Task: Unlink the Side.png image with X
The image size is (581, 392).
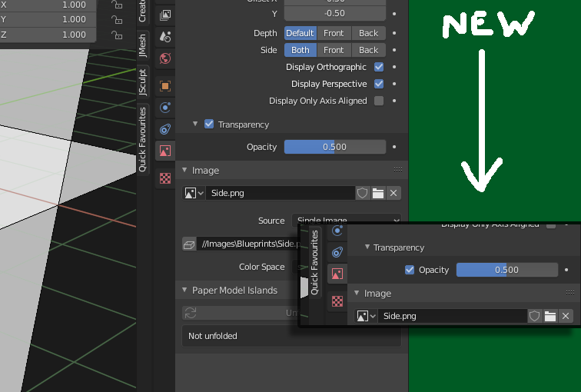Action: point(393,193)
